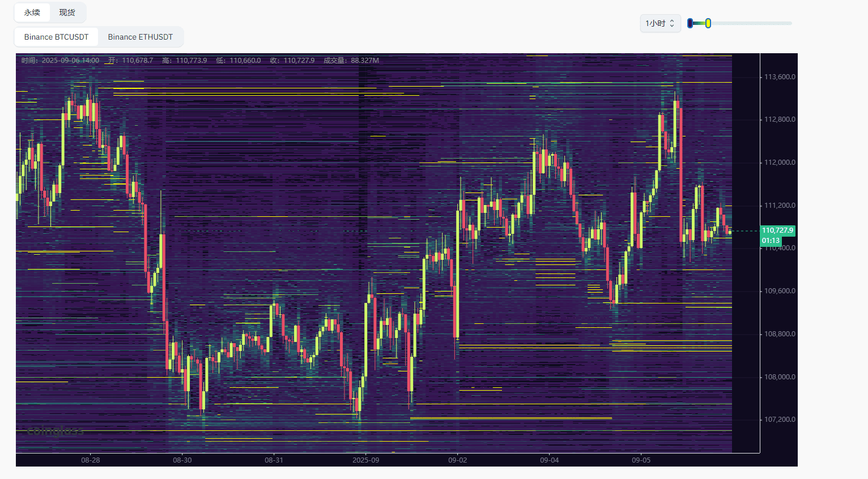
Task: Click the 109,600.0 price axis label
Action: click(x=780, y=291)
